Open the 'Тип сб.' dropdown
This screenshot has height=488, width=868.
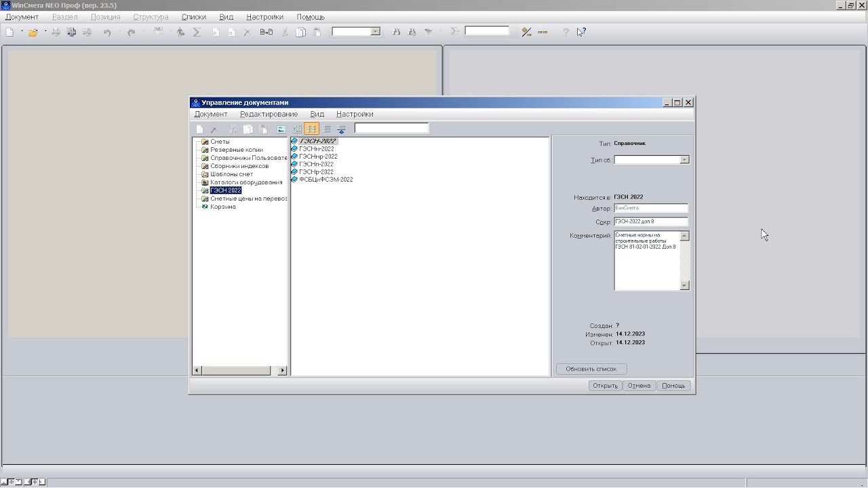point(684,160)
